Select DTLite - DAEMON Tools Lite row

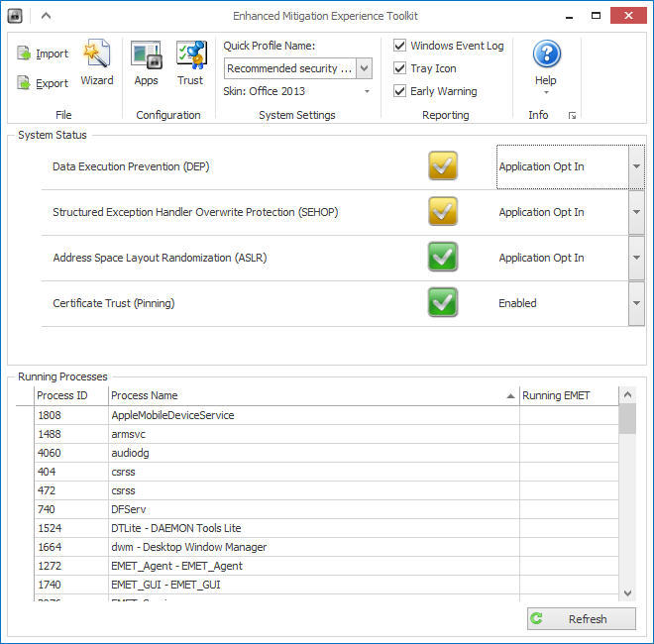[326, 528]
